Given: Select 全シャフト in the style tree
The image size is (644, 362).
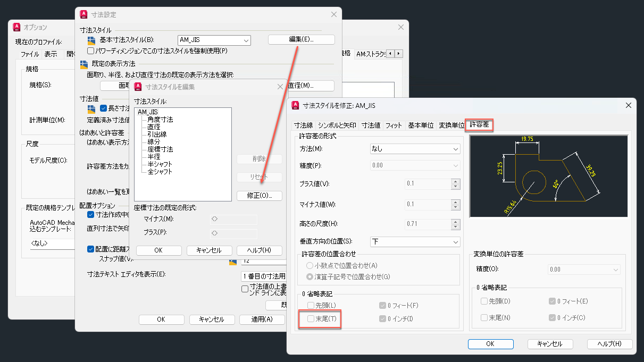Looking at the screenshot, I should 160,172.
